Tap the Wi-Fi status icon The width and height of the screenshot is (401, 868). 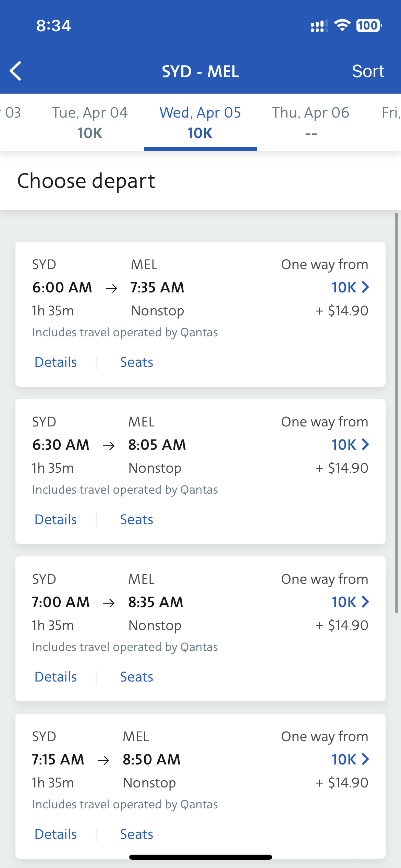[x=342, y=26]
